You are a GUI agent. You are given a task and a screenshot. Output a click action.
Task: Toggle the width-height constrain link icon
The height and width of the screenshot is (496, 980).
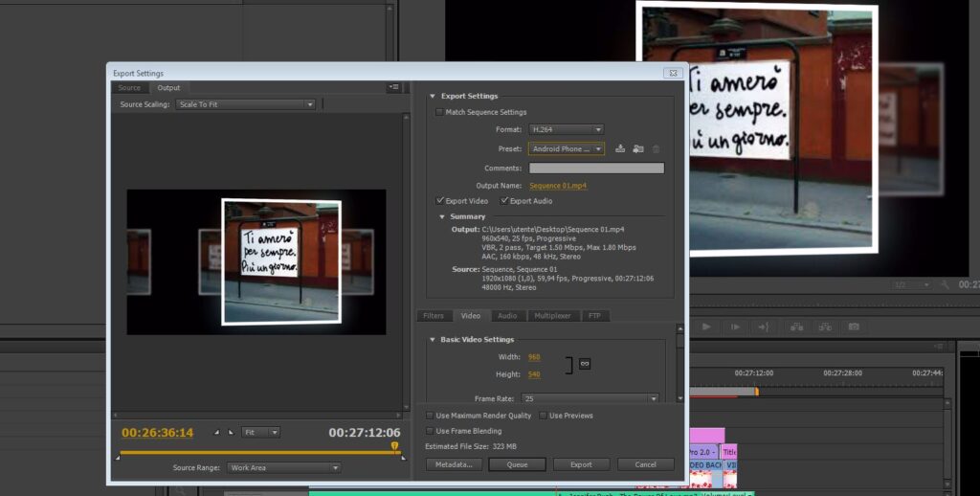[585, 364]
